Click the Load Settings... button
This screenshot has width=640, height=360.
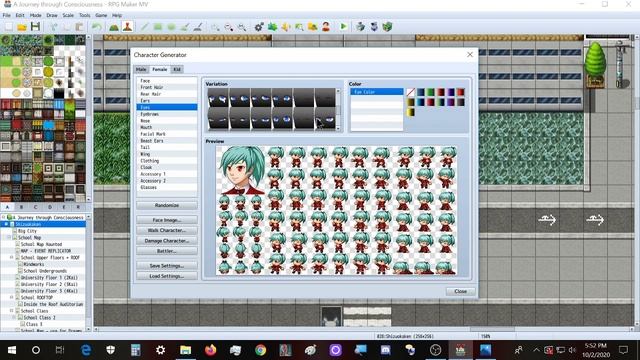tap(167, 276)
